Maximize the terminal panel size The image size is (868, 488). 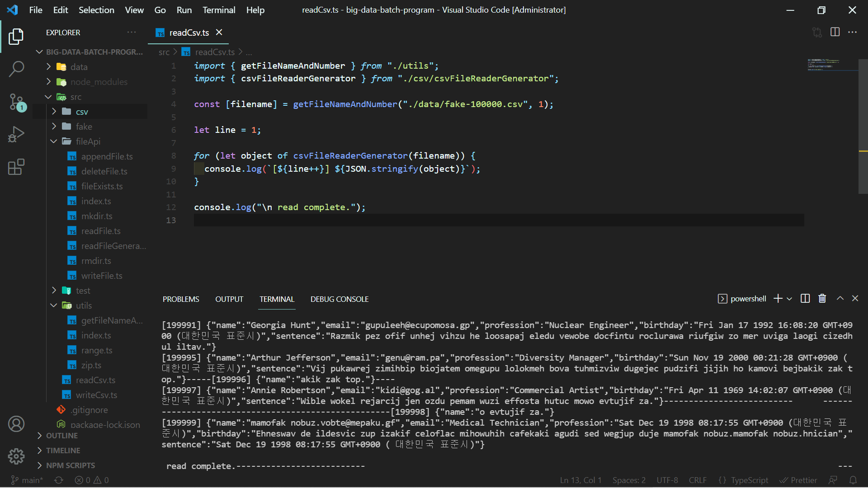coord(840,299)
